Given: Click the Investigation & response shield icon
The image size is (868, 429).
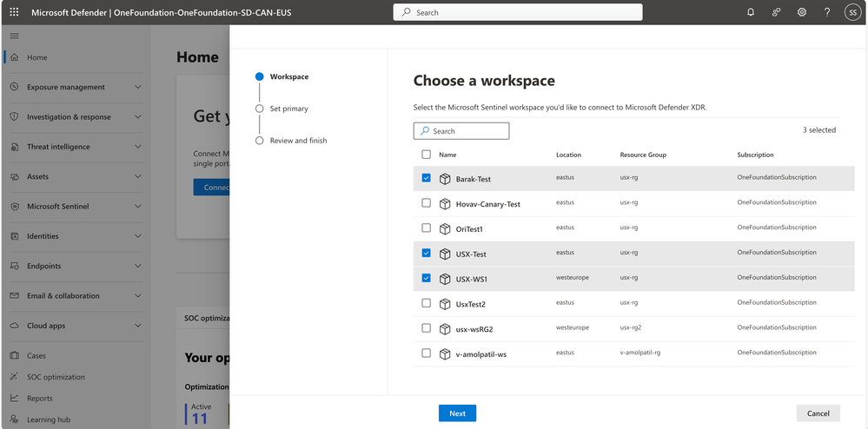Looking at the screenshot, I should (15, 116).
